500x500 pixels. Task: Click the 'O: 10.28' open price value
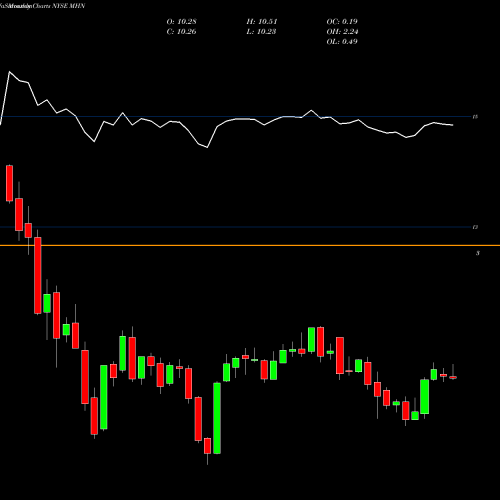point(181,22)
